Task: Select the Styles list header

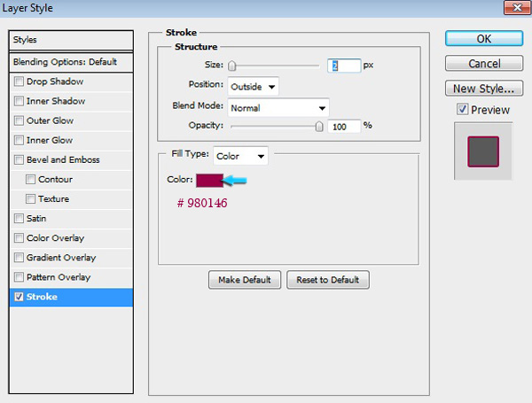Action: point(71,40)
